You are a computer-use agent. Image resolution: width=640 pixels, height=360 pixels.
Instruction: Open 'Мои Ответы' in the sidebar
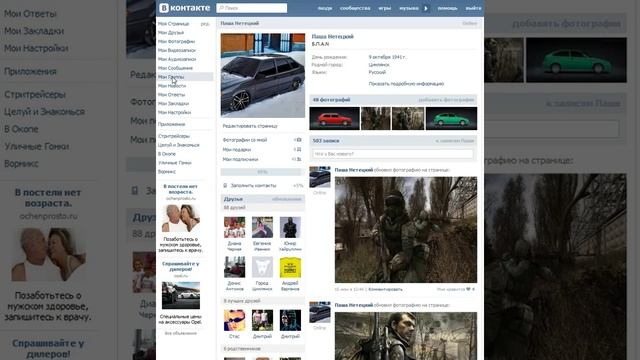[x=171, y=95]
